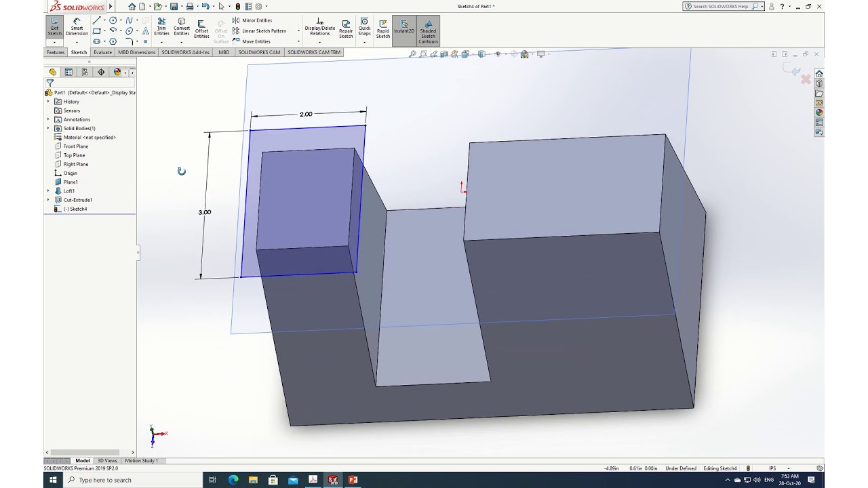
Task: Click the Repair Sketch tool
Action: coord(346,29)
